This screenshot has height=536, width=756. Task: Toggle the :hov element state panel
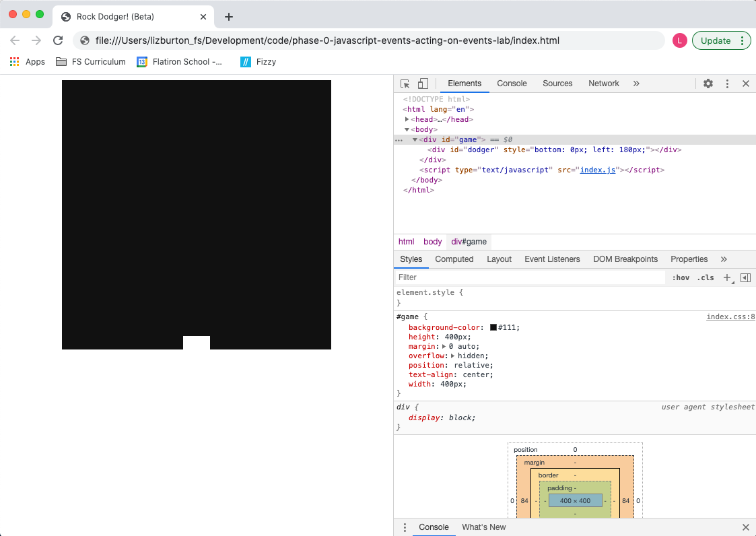[x=681, y=277]
